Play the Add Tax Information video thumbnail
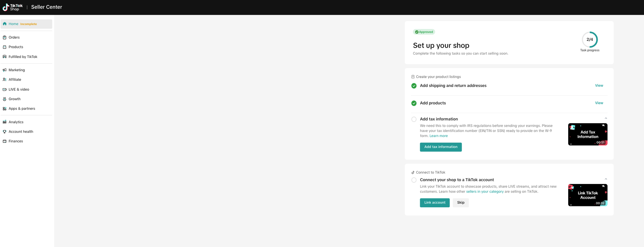Screen dimensions: 644x247 tap(588, 135)
